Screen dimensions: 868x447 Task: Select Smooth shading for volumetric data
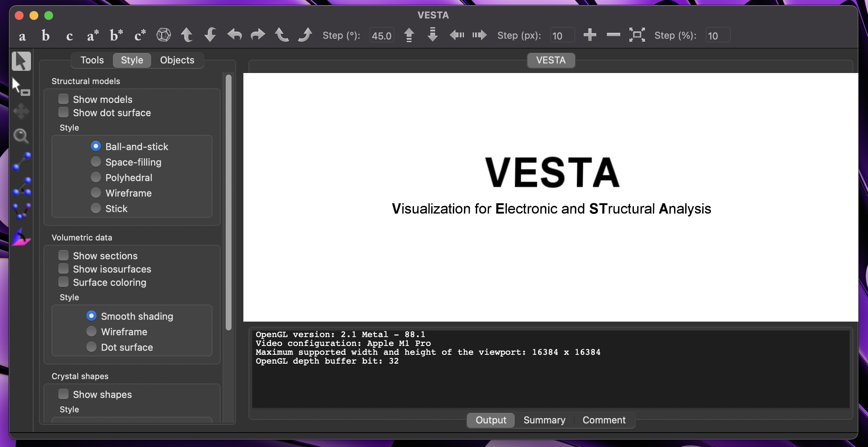tap(91, 316)
